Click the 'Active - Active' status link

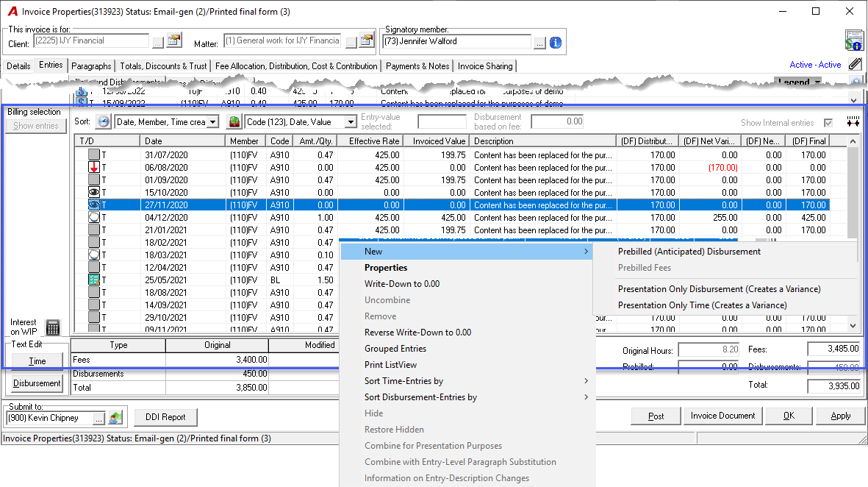[815, 65]
